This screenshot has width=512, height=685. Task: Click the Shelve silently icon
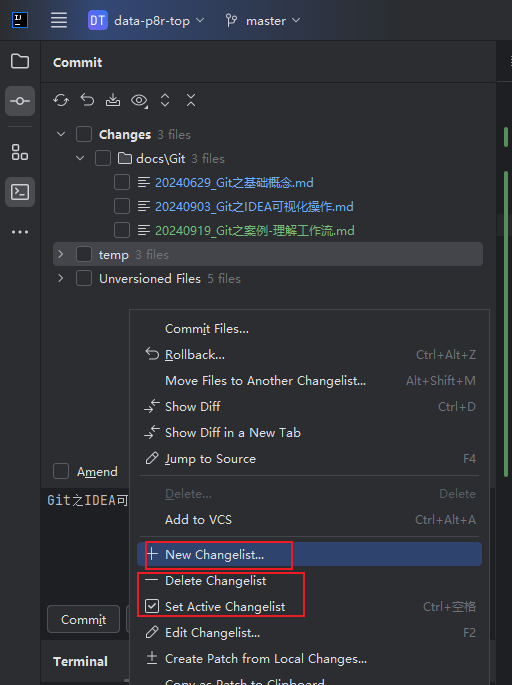pyautogui.click(x=113, y=100)
